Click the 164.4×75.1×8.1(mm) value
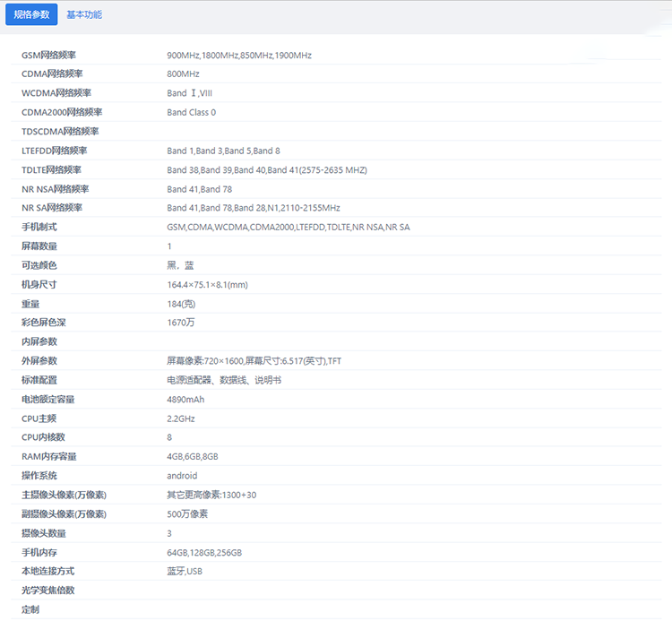 [x=208, y=285]
